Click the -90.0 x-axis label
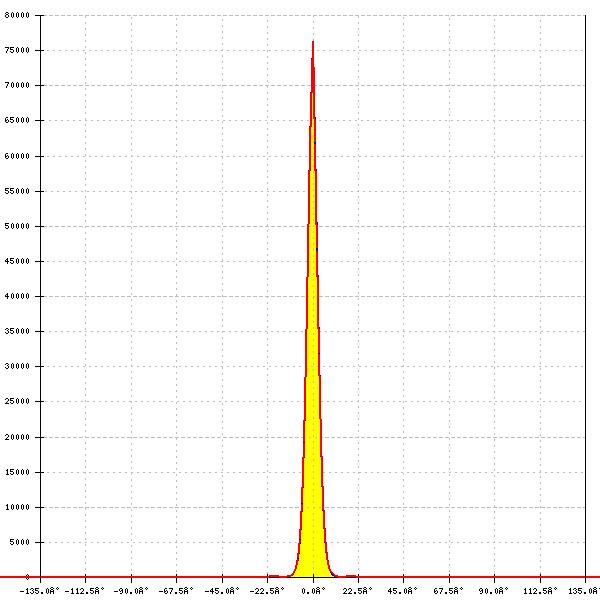 (131, 591)
